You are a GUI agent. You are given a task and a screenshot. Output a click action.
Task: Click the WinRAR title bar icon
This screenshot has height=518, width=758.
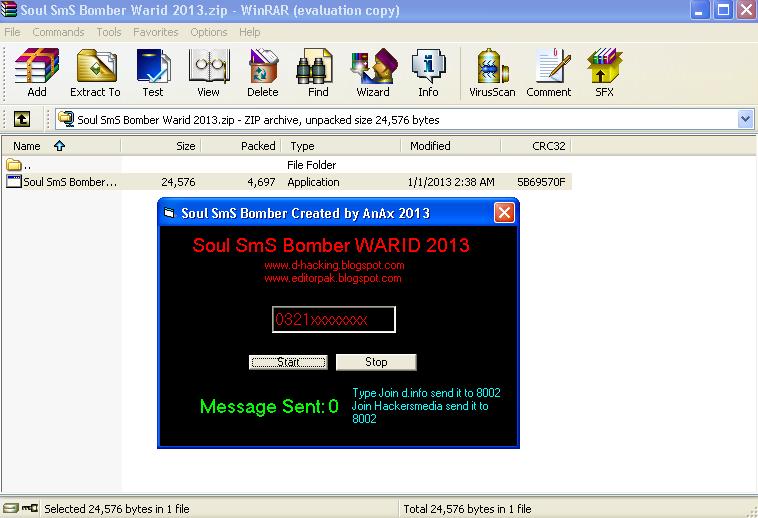click(9, 10)
